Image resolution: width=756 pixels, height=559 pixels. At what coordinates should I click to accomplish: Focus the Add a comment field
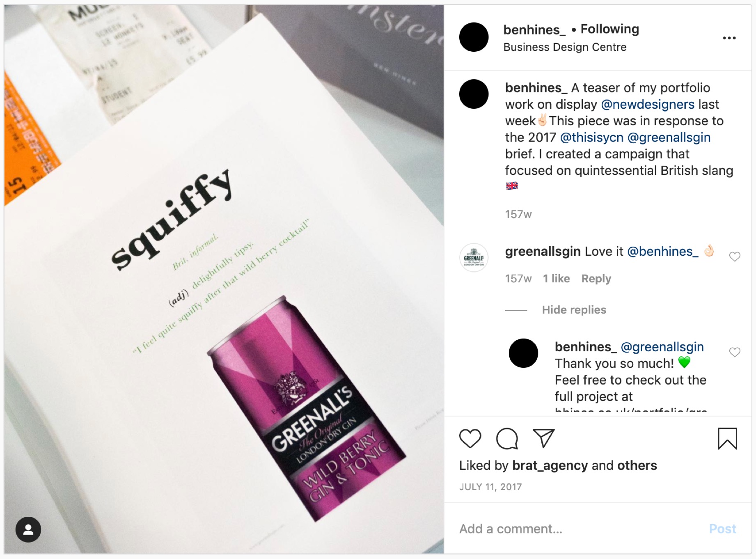click(579, 529)
